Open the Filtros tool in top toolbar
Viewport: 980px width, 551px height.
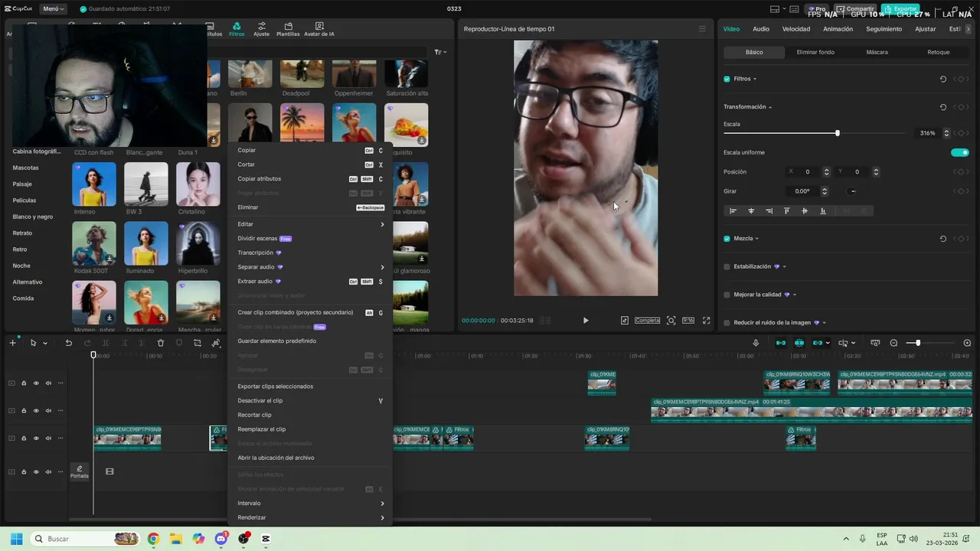(x=237, y=30)
